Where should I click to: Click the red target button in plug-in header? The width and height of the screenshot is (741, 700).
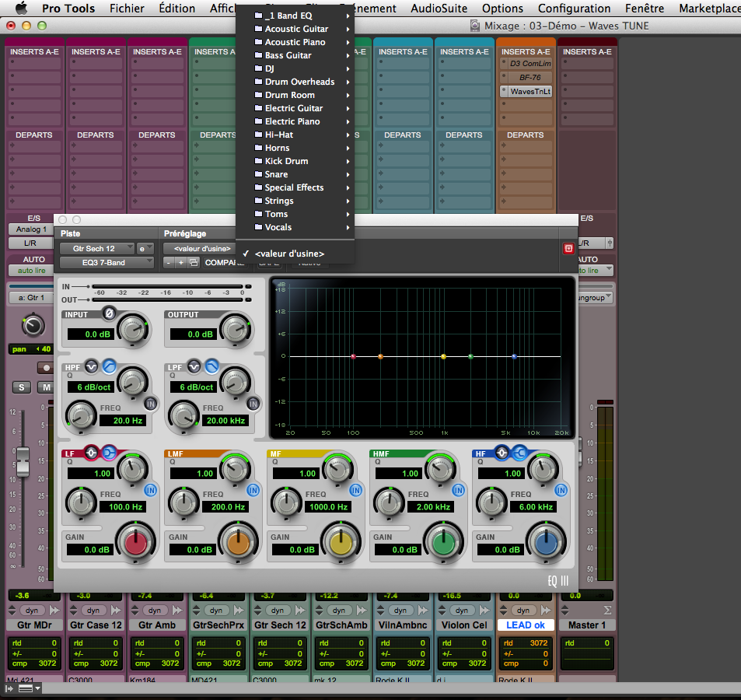pyautogui.click(x=568, y=249)
